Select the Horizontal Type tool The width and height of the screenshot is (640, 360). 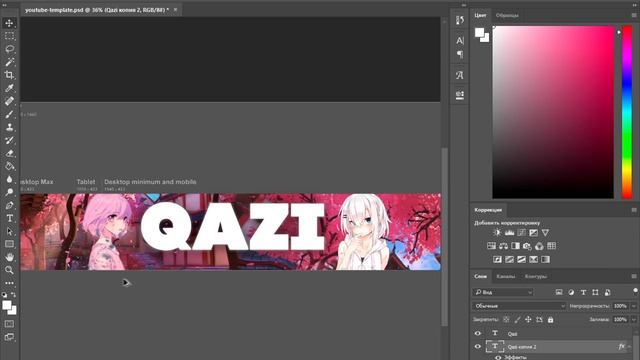pos(9,218)
